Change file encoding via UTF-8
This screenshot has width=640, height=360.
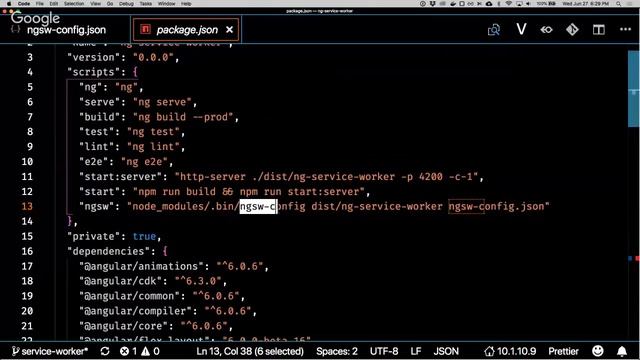click(384, 351)
